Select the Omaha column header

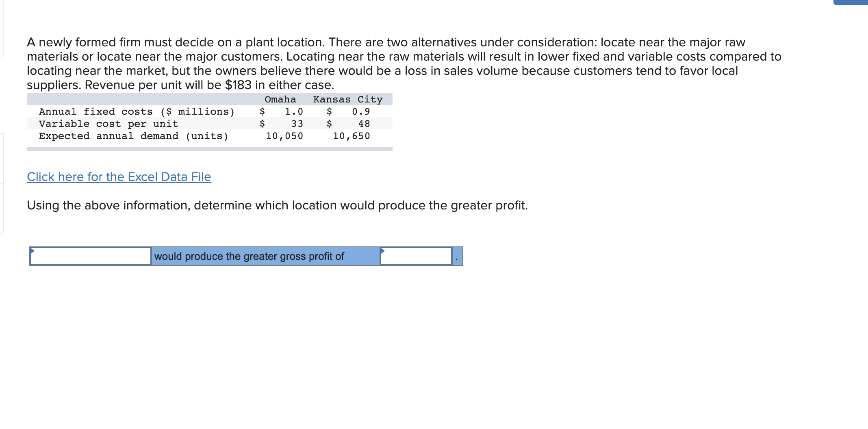click(280, 99)
